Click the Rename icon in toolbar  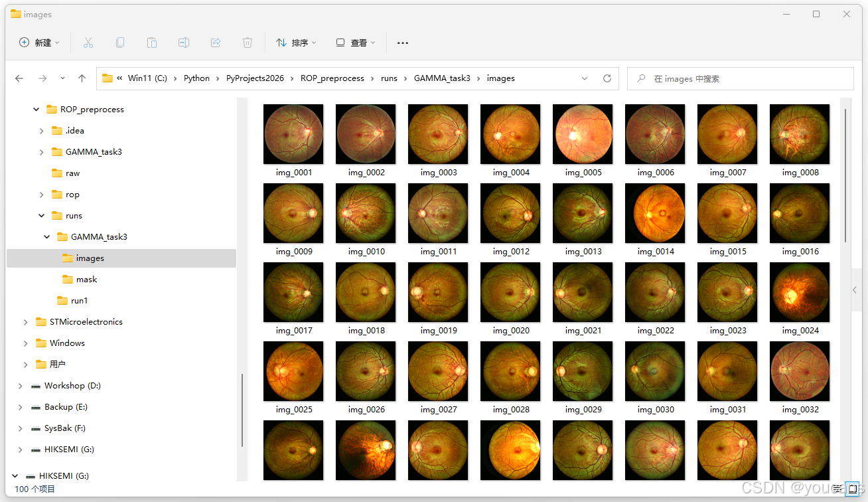(184, 42)
